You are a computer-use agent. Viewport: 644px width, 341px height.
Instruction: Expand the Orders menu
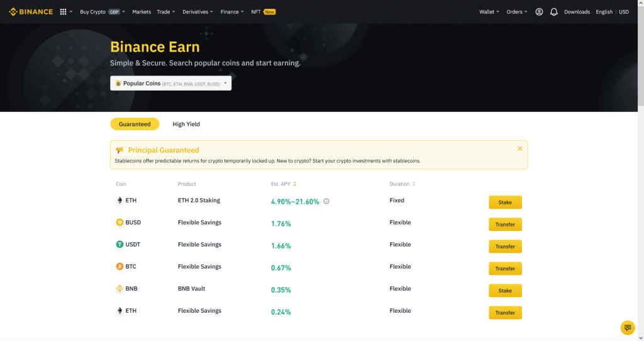[517, 12]
